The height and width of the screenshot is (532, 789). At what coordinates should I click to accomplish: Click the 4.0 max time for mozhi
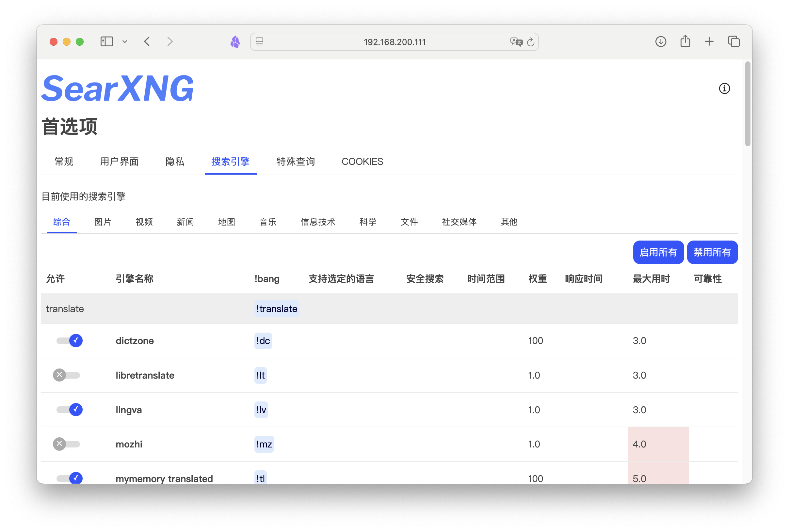[639, 444]
